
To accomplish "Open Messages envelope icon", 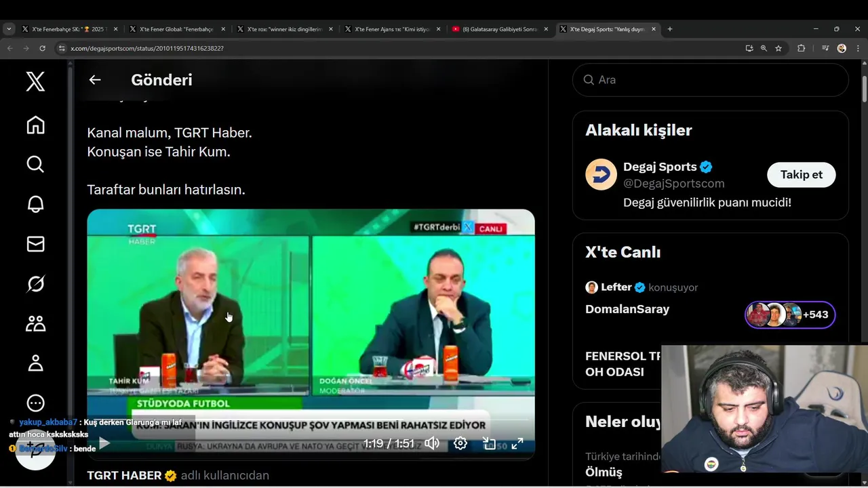I will (x=35, y=244).
